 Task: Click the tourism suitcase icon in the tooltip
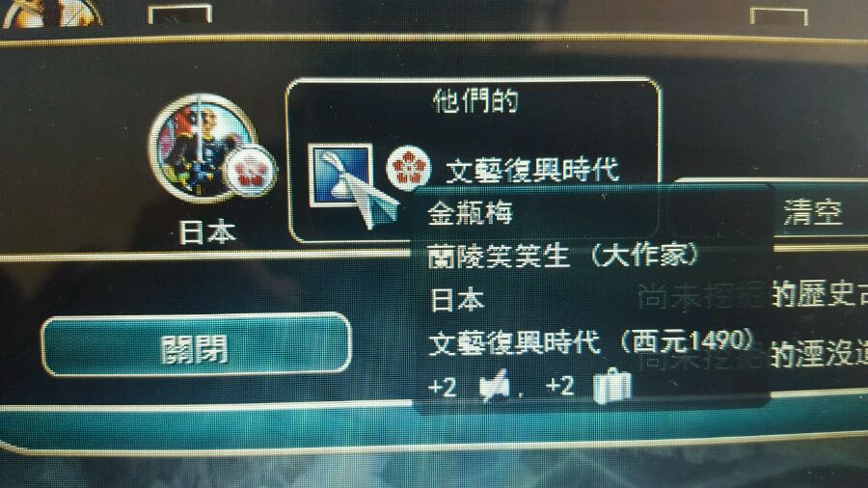pos(612,385)
